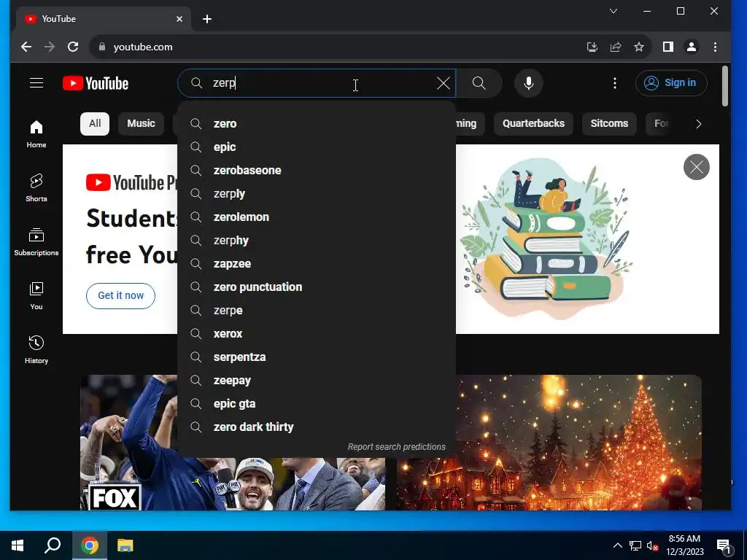
Task: Select the All filter chip
Action: [95, 124]
